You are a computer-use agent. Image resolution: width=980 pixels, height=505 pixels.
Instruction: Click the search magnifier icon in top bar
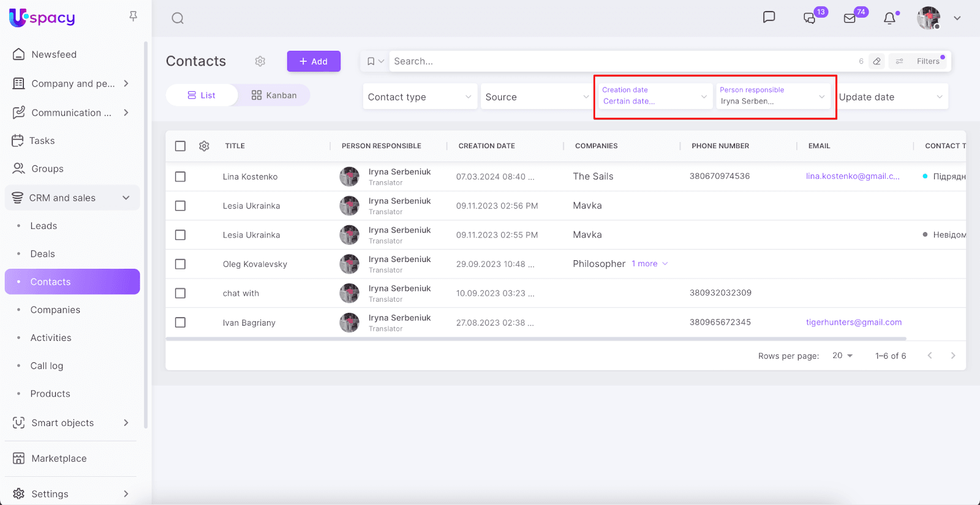(178, 18)
